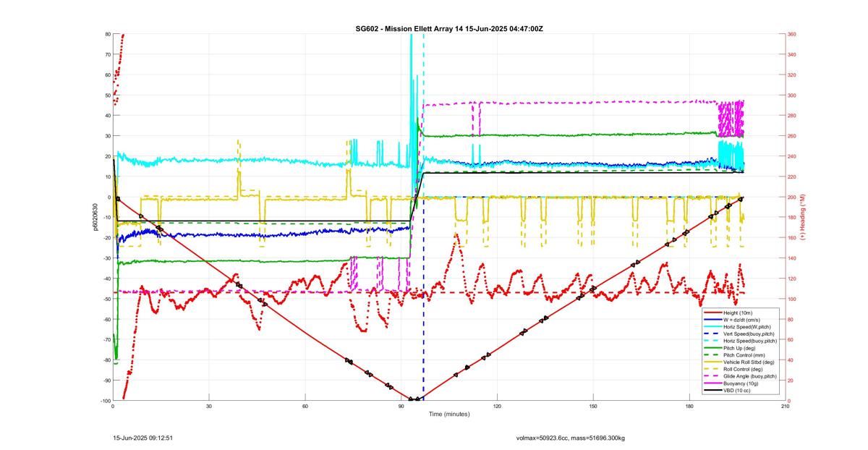868x450 pixels.
Task: Click the 360 tick on the heading axis
Action: point(792,34)
